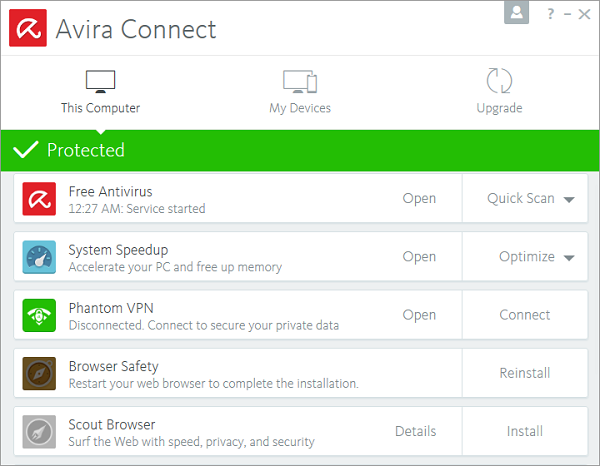This screenshot has height=466, width=600.
Task: Expand the Optimize dropdown arrow
Action: tap(569, 258)
